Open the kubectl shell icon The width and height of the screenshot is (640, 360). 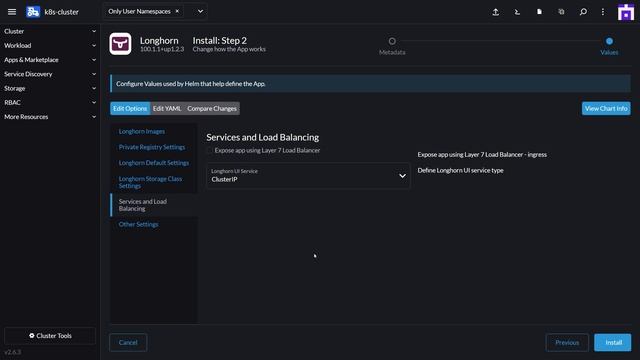[x=517, y=12]
